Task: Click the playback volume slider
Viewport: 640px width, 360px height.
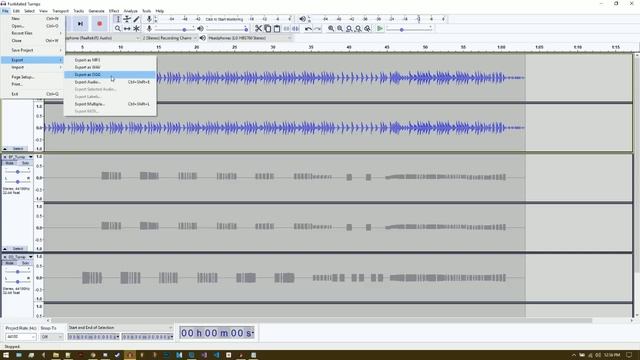Action: [227, 29]
